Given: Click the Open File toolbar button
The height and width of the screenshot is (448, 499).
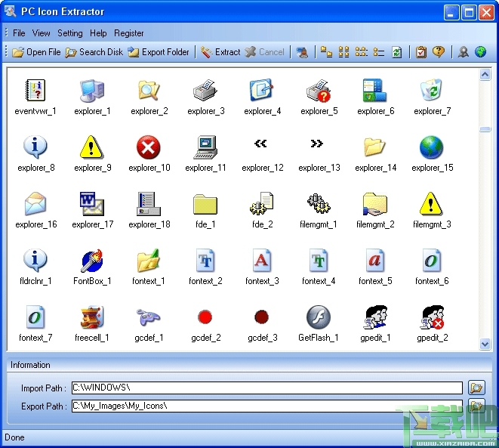Looking at the screenshot, I should tap(36, 52).
